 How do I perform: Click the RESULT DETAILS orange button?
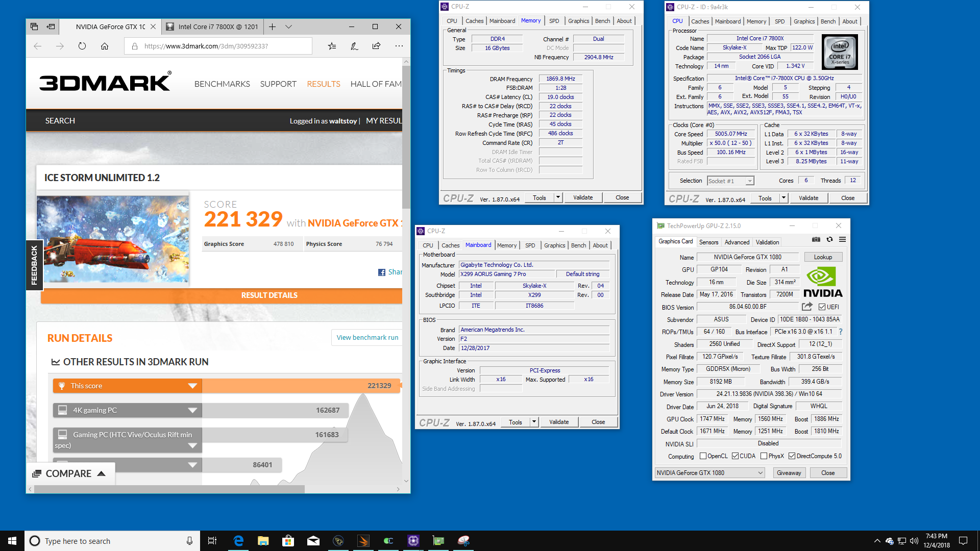pos(221,295)
